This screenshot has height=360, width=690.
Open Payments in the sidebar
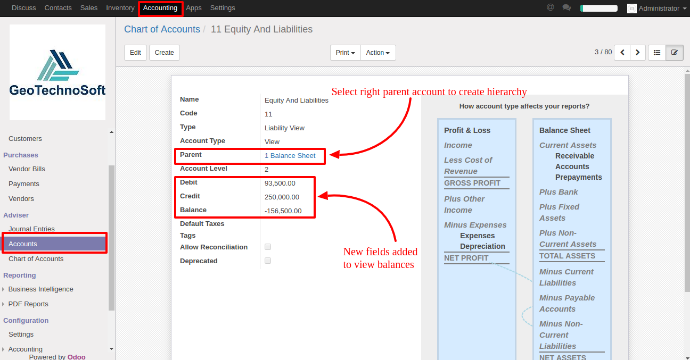tap(24, 184)
